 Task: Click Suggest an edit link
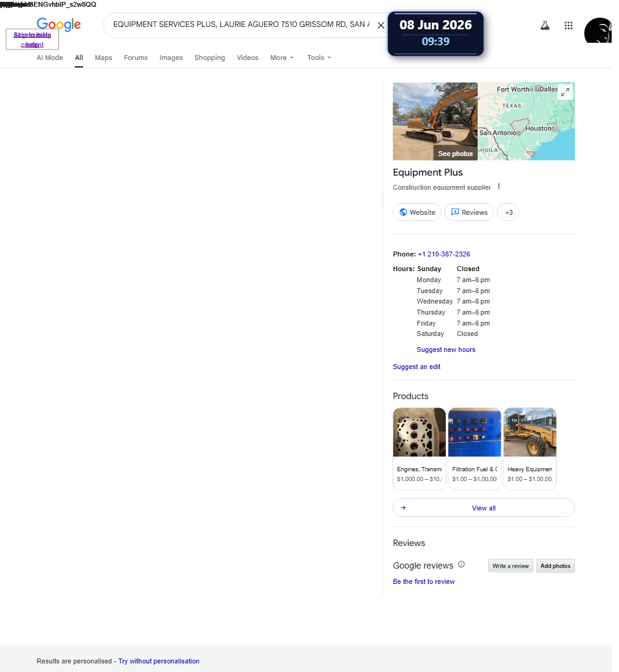click(417, 367)
